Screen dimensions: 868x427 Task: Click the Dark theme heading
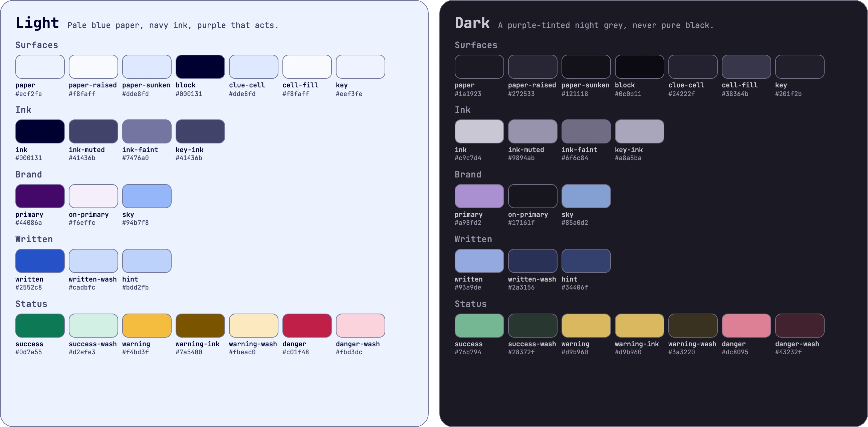point(472,23)
